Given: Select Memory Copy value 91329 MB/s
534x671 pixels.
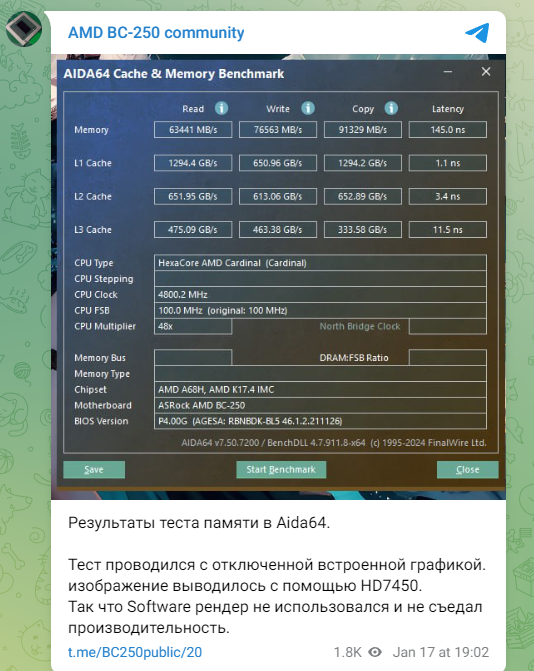Looking at the screenshot, I should tap(363, 130).
